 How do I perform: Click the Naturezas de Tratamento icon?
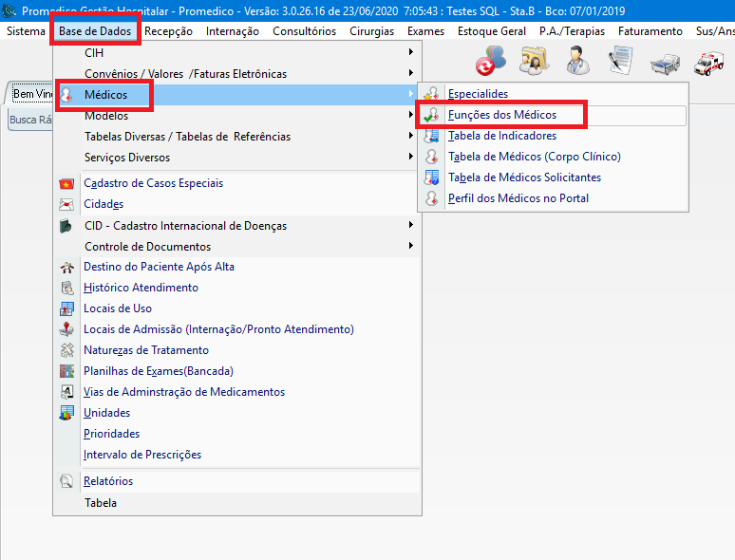click(x=67, y=350)
